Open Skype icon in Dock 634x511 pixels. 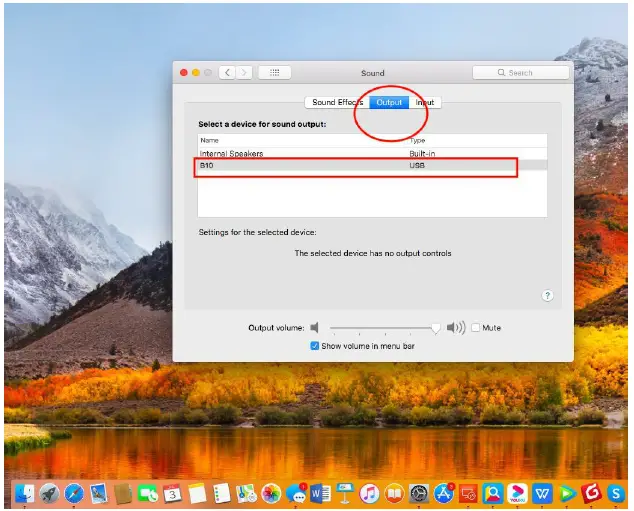pyautogui.click(x=616, y=494)
